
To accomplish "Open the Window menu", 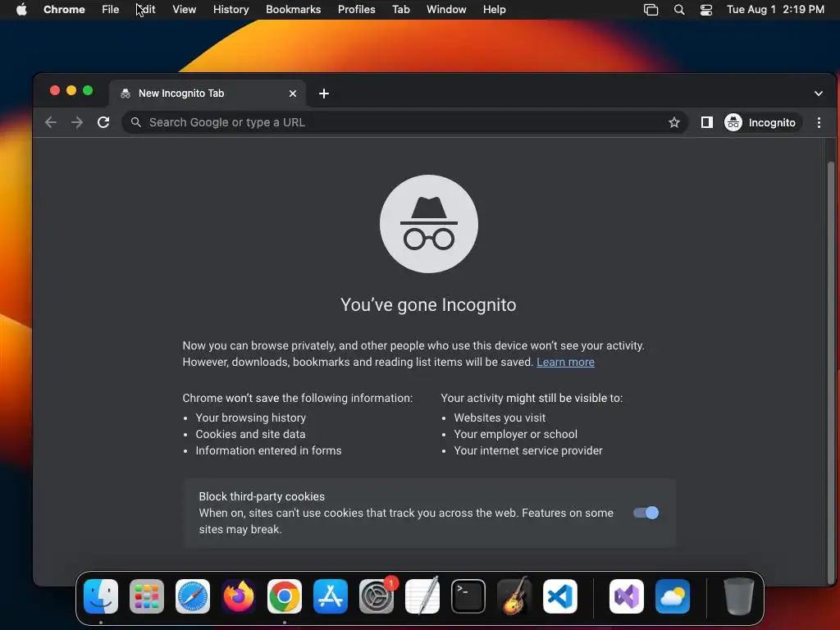I will (446, 10).
